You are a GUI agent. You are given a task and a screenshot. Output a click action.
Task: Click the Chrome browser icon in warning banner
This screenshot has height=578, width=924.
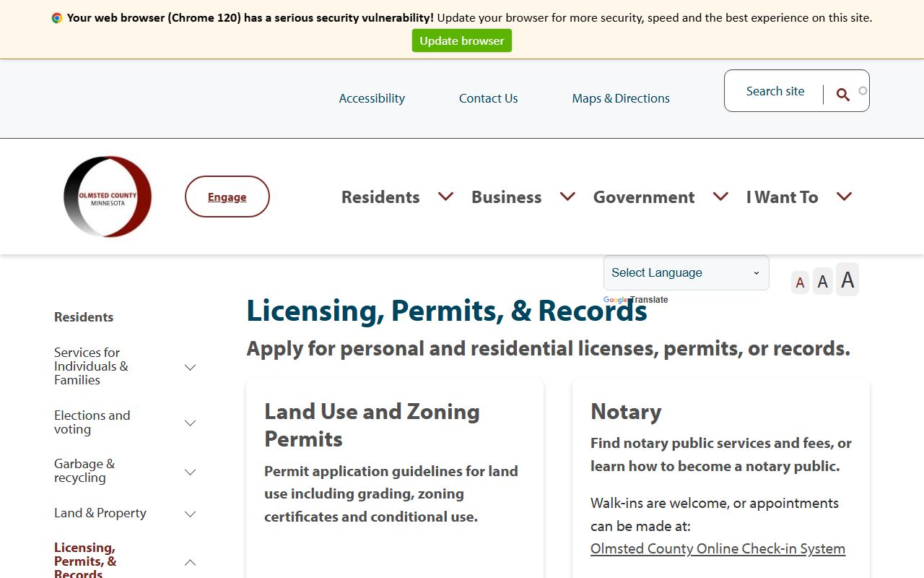pyautogui.click(x=57, y=18)
